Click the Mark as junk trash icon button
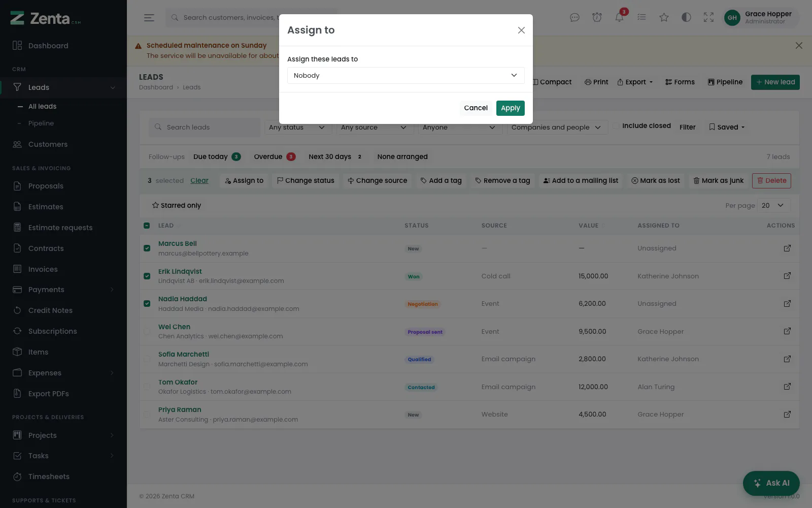The width and height of the screenshot is (812, 508). pos(718,180)
